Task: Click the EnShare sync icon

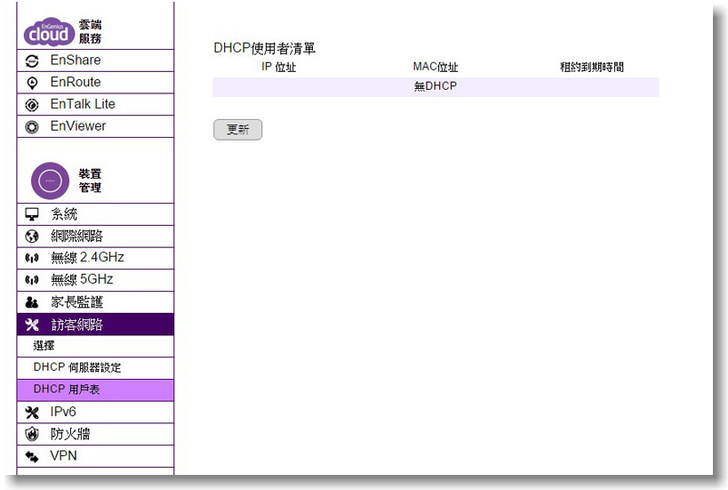Action: point(31,61)
